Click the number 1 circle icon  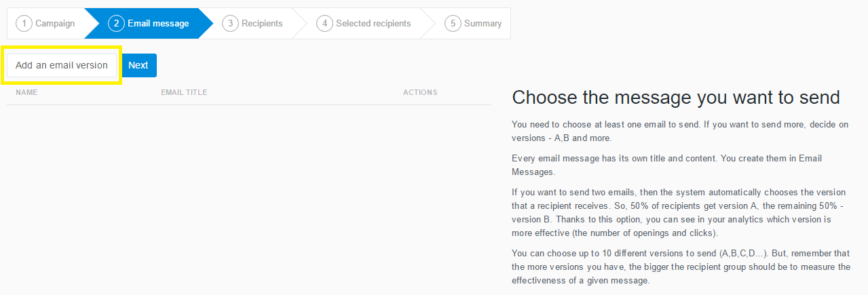click(24, 24)
